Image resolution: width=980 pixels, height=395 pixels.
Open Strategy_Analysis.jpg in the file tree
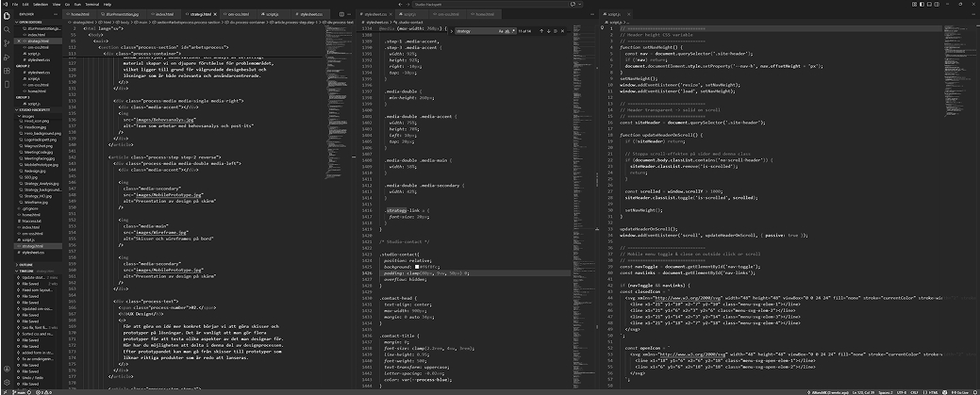[x=42, y=184]
